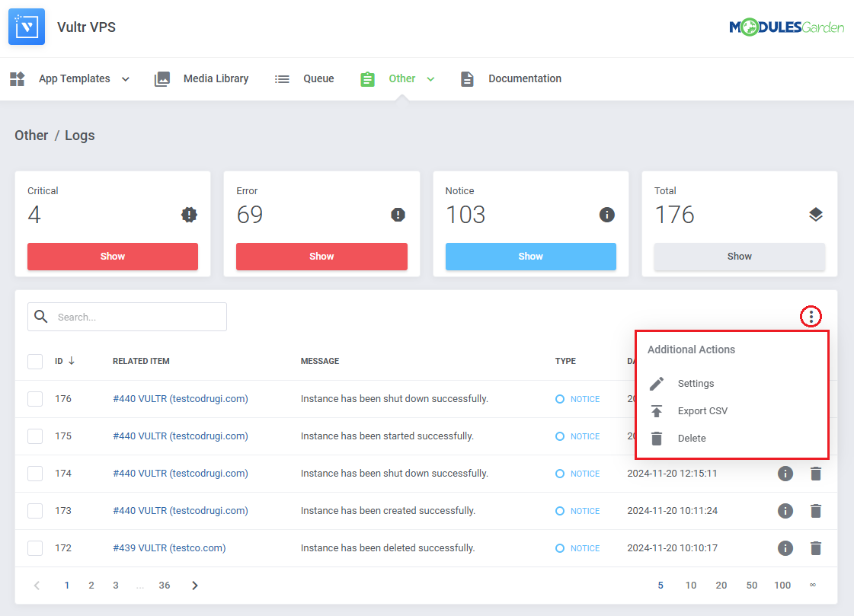Select Export CSV in Additional Actions
The image size is (854, 616).
coord(702,411)
